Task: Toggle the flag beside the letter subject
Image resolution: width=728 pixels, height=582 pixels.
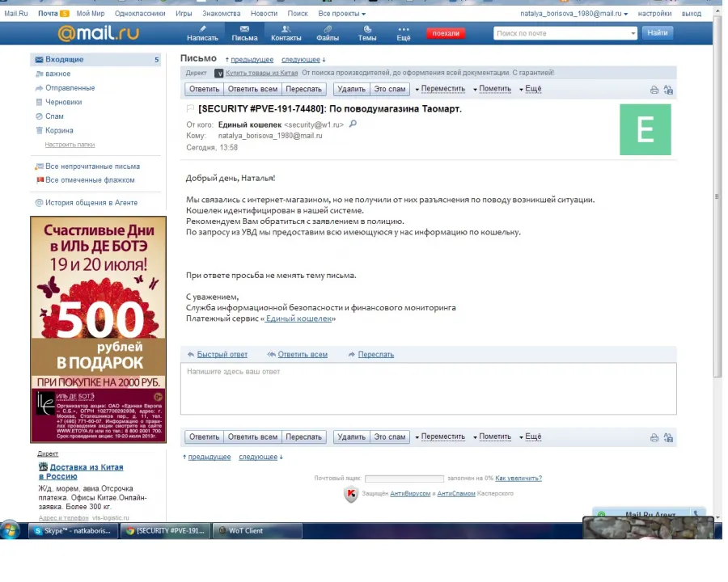Action: pos(190,108)
